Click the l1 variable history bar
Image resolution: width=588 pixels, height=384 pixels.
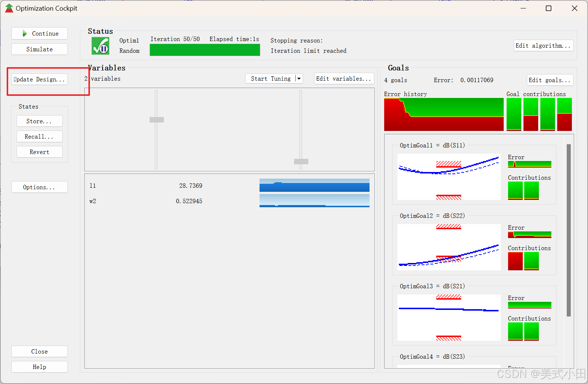[315, 185]
